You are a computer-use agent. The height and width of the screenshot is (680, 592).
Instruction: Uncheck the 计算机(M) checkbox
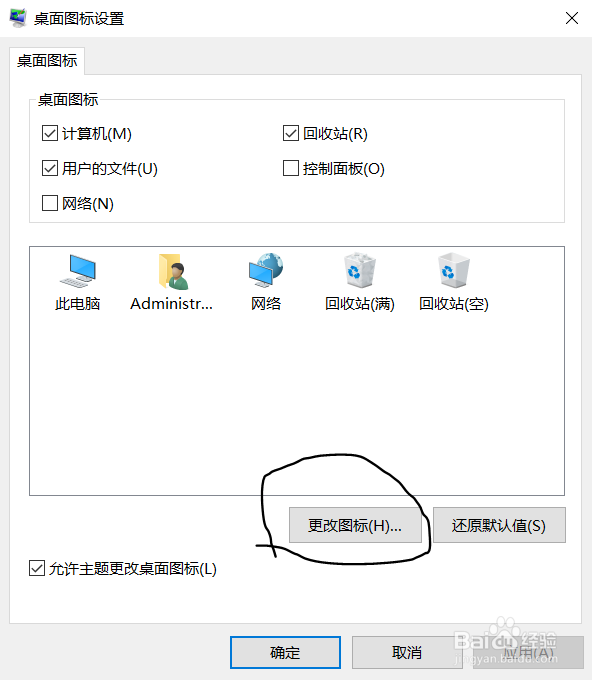(50, 133)
